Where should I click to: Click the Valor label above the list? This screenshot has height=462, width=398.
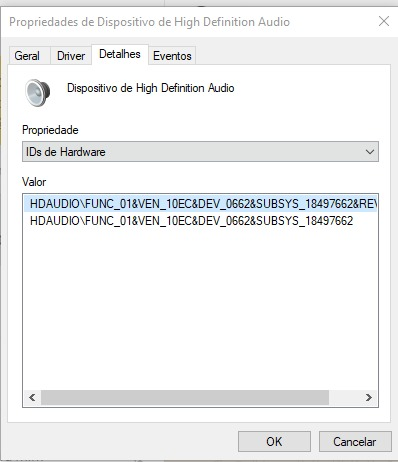pos(34,182)
